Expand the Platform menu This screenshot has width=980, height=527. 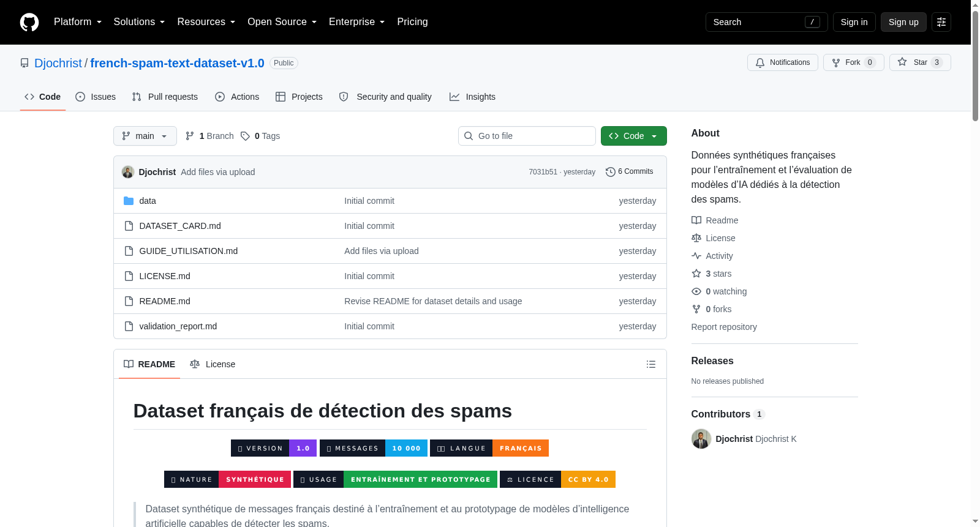[78, 22]
